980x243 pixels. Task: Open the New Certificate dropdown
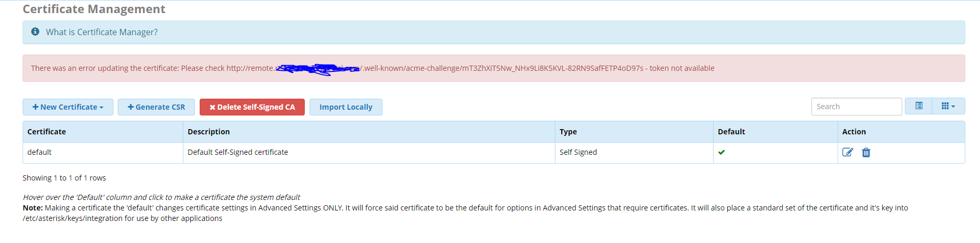(x=68, y=107)
